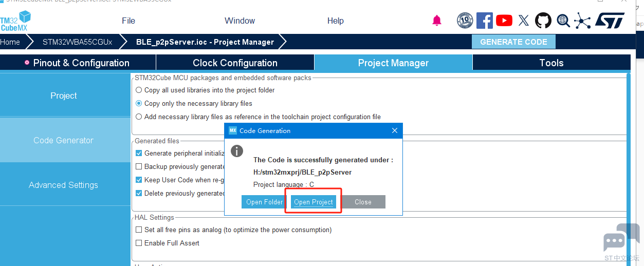Toggle Generate peripheral initialization checkbox
The image size is (644, 266).
(139, 153)
